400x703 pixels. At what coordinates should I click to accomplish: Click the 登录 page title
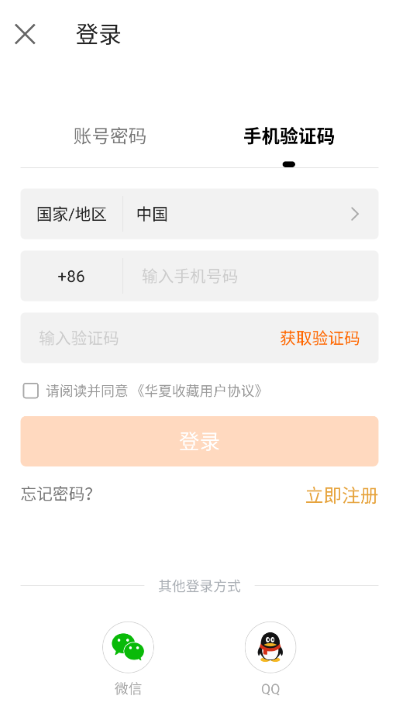(98, 34)
